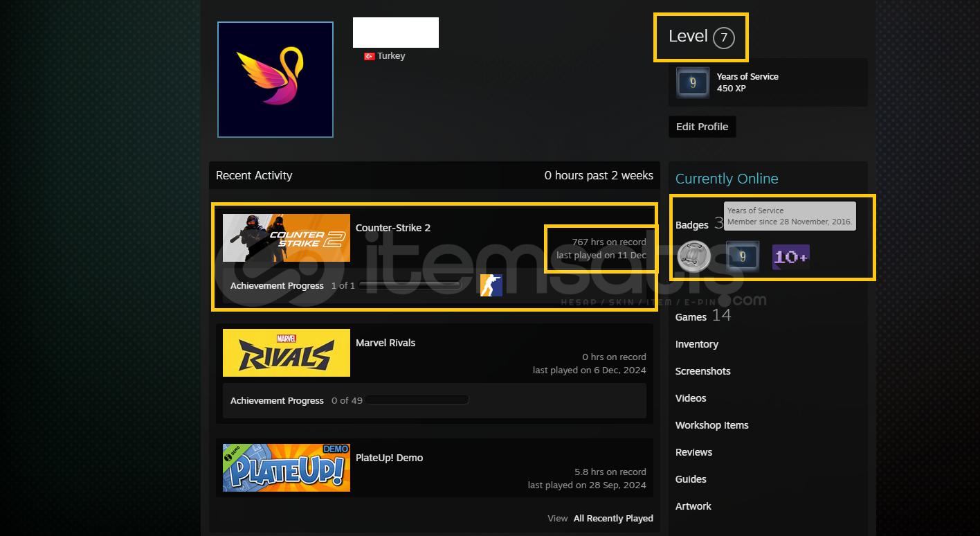
Task: Click the 5.8 hrs on record text
Action: click(610, 472)
